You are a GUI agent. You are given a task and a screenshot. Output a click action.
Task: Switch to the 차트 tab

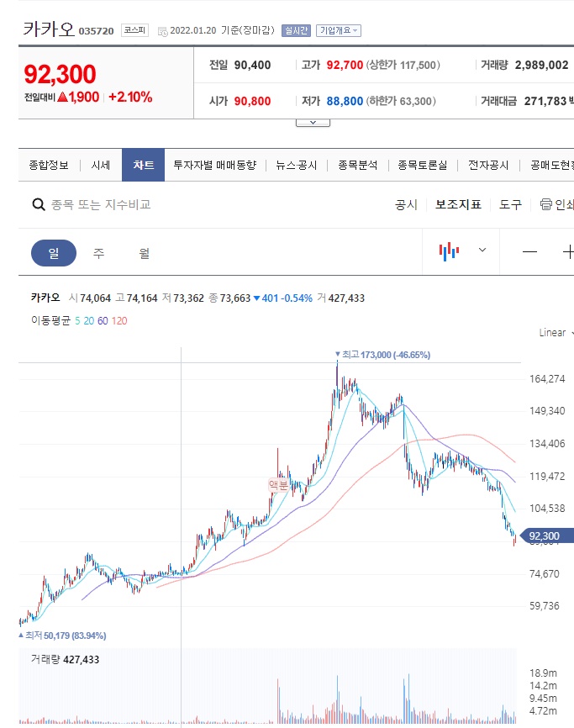pyautogui.click(x=144, y=165)
